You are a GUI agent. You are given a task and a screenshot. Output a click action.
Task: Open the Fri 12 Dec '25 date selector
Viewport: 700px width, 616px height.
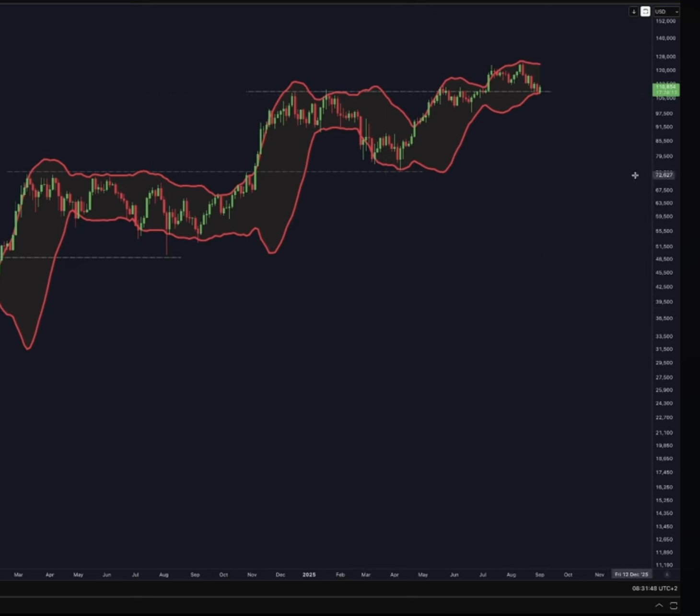click(631, 574)
